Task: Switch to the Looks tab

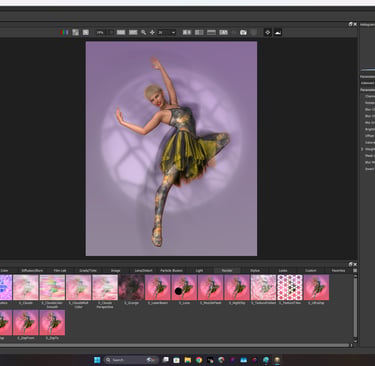Action: pyautogui.click(x=283, y=270)
